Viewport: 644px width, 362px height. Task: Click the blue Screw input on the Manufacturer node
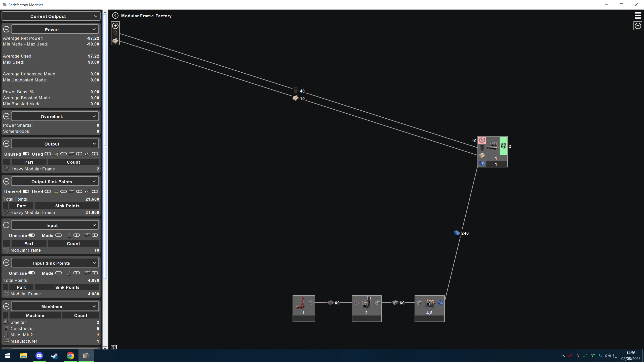[x=482, y=163]
